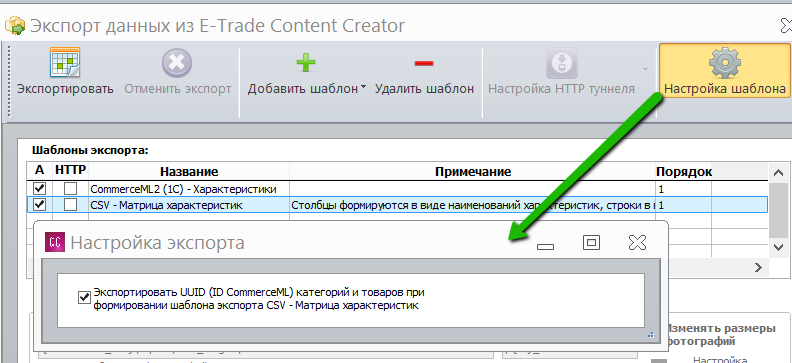Click the templates list scroll up arrow
The height and width of the screenshot is (363, 792).
[778, 173]
